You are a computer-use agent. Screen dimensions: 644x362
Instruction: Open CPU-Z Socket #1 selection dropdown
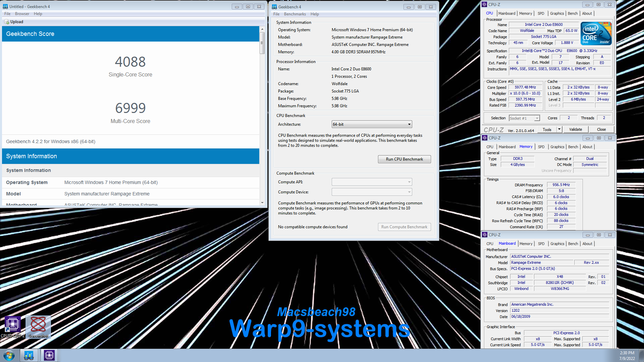[x=524, y=118]
